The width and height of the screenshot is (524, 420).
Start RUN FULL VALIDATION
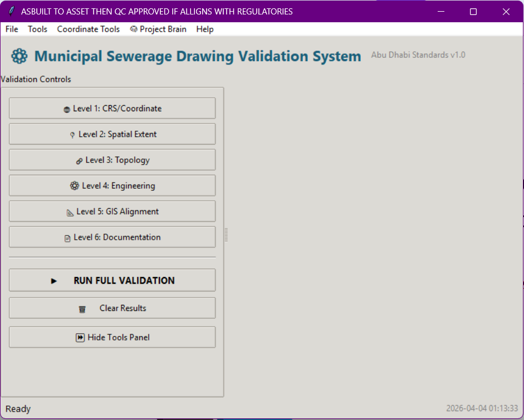[112, 280]
